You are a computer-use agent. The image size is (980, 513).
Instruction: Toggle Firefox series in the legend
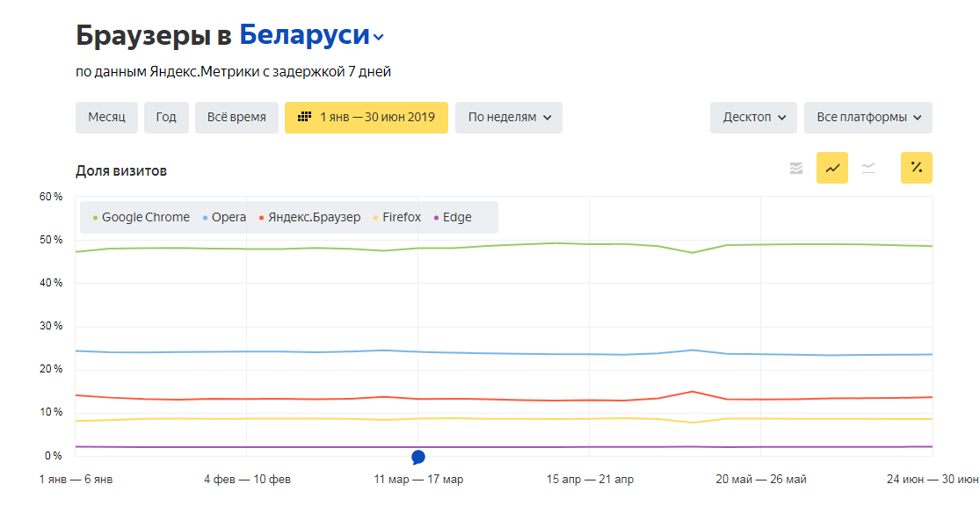(401, 218)
